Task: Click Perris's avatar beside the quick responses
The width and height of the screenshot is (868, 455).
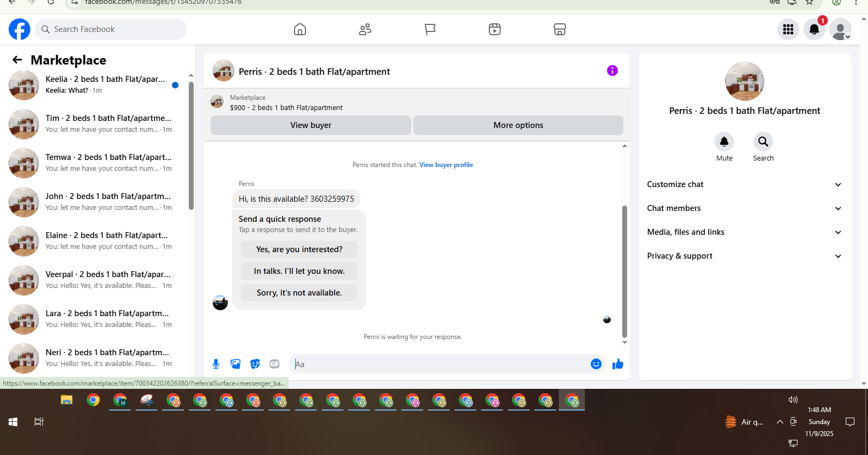Action: click(220, 303)
